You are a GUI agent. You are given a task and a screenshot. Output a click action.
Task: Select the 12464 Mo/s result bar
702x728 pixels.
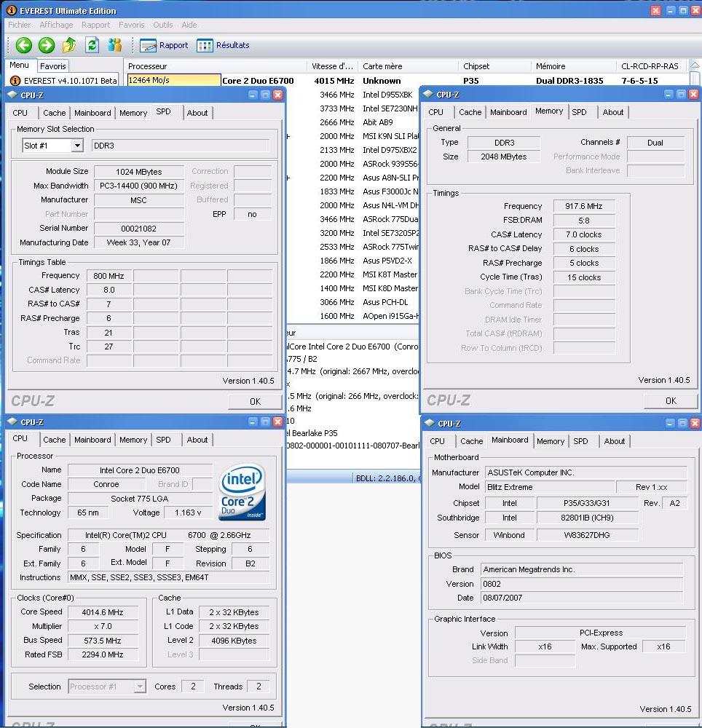coord(174,80)
